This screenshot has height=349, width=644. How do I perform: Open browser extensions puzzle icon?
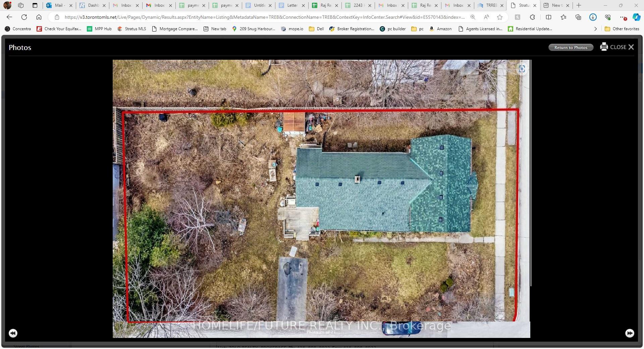(x=532, y=17)
